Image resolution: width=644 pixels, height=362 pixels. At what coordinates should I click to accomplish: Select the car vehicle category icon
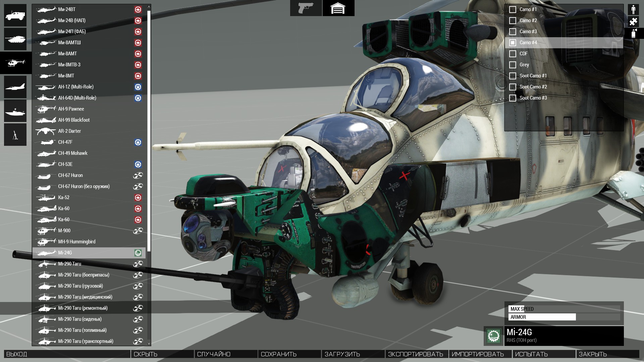pyautogui.click(x=15, y=15)
